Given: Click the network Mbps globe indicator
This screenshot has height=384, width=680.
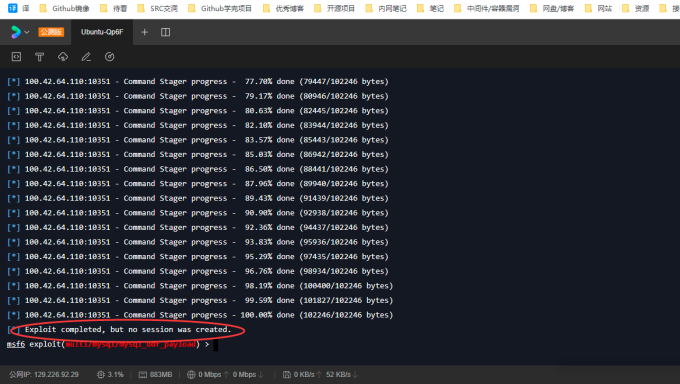Looking at the screenshot, I should [x=225, y=374].
